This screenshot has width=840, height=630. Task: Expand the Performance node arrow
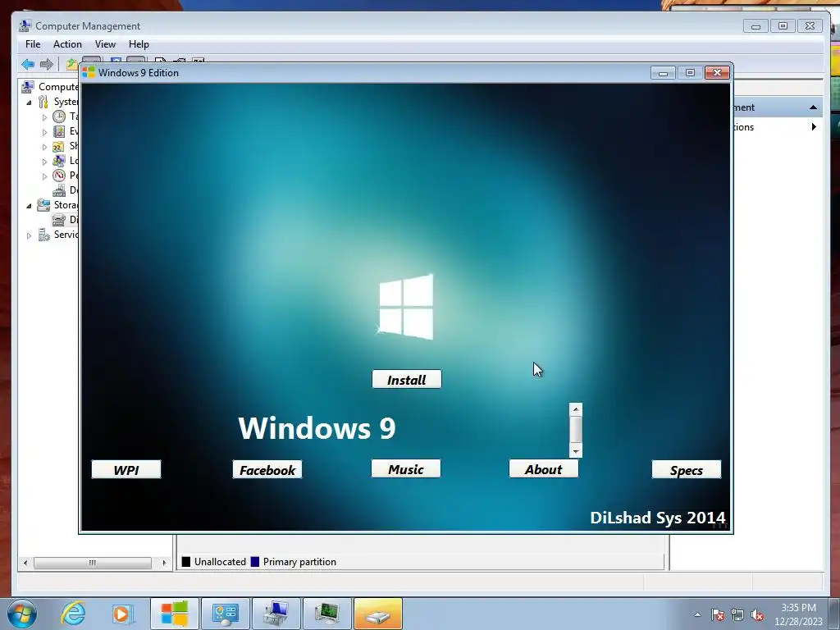click(x=44, y=176)
